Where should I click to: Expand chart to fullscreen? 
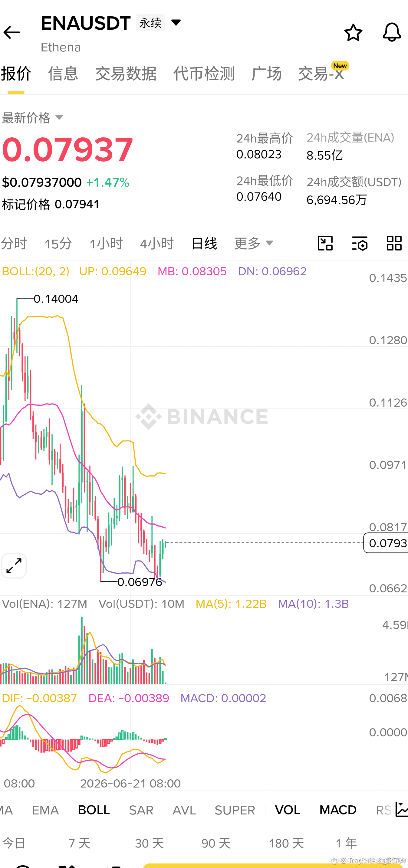[x=14, y=566]
